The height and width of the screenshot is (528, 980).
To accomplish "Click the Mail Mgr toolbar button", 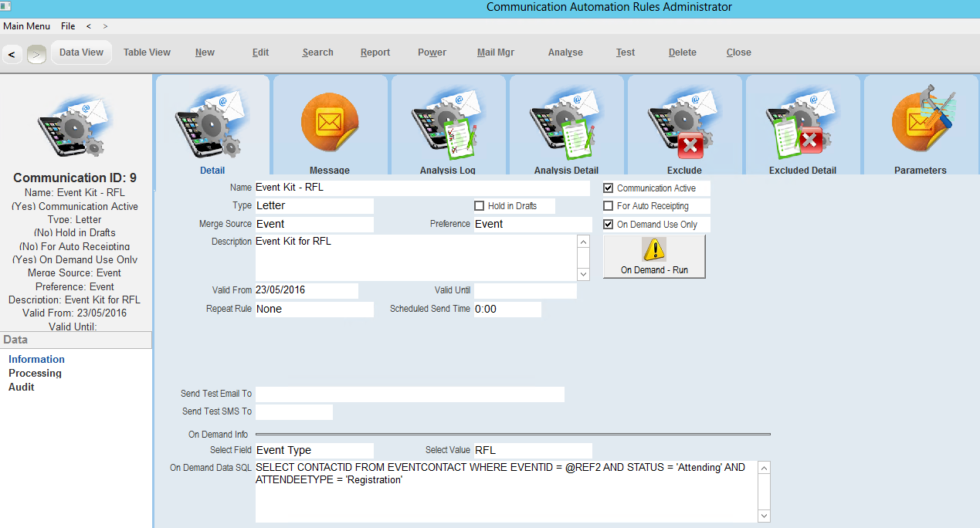I will click(495, 52).
